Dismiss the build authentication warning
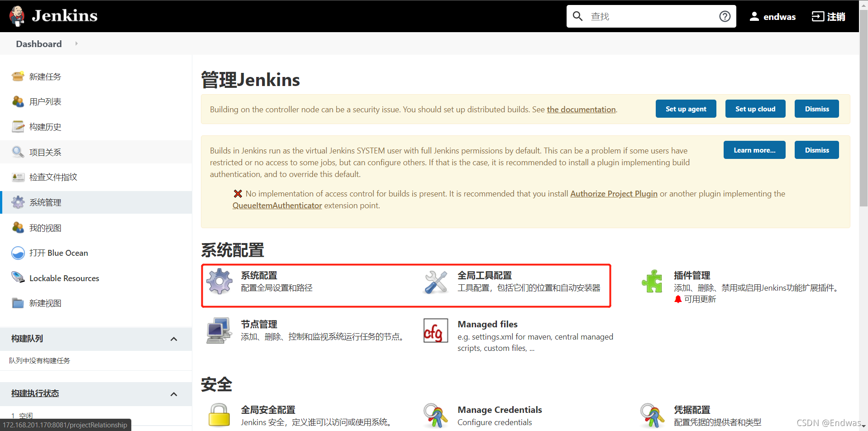 tap(817, 150)
